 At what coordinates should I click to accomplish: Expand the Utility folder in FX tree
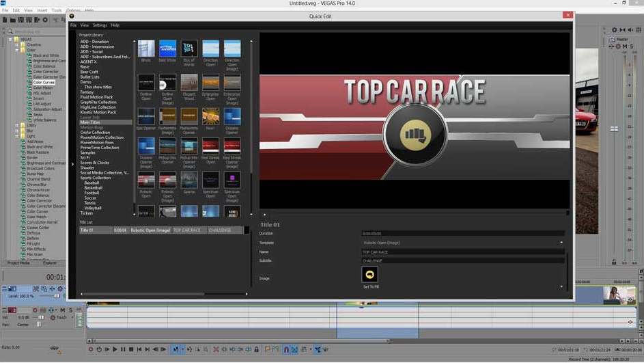click(17, 125)
